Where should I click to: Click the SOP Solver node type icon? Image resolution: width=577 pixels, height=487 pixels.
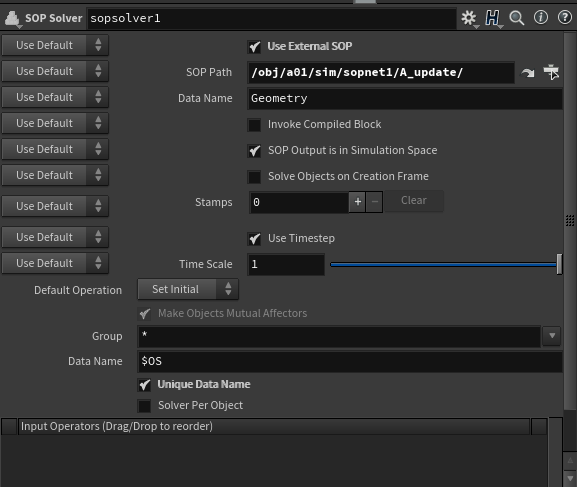point(12,19)
